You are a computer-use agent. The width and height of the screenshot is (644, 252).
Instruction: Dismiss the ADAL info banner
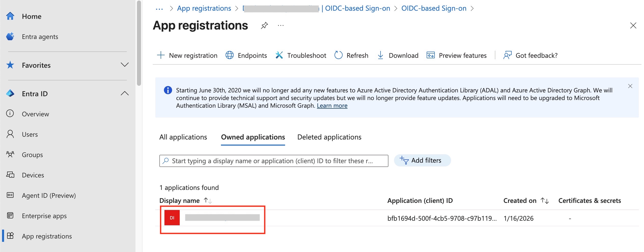(630, 86)
